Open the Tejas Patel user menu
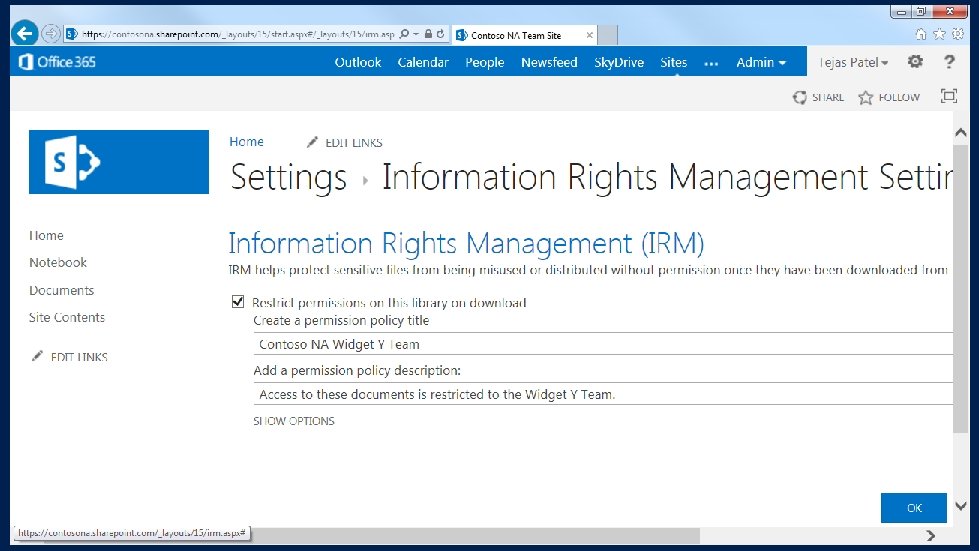This screenshot has height=551, width=979. (x=854, y=62)
